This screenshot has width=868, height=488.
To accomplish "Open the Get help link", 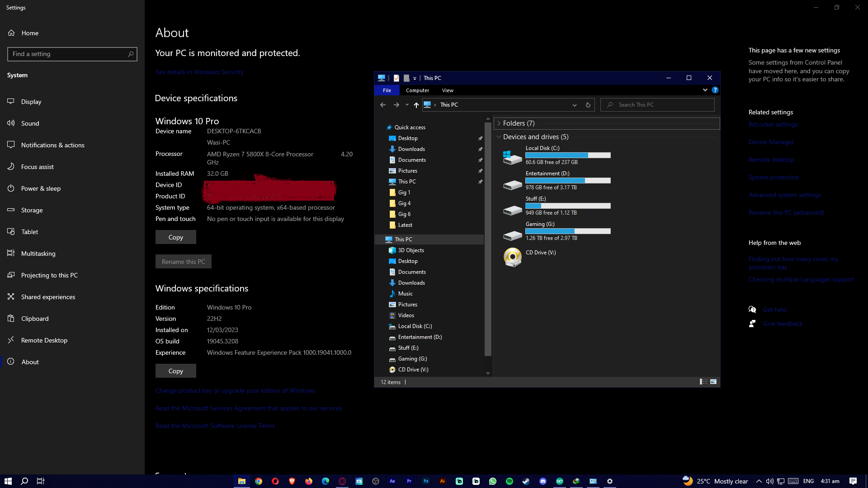I will pyautogui.click(x=775, y=310).
